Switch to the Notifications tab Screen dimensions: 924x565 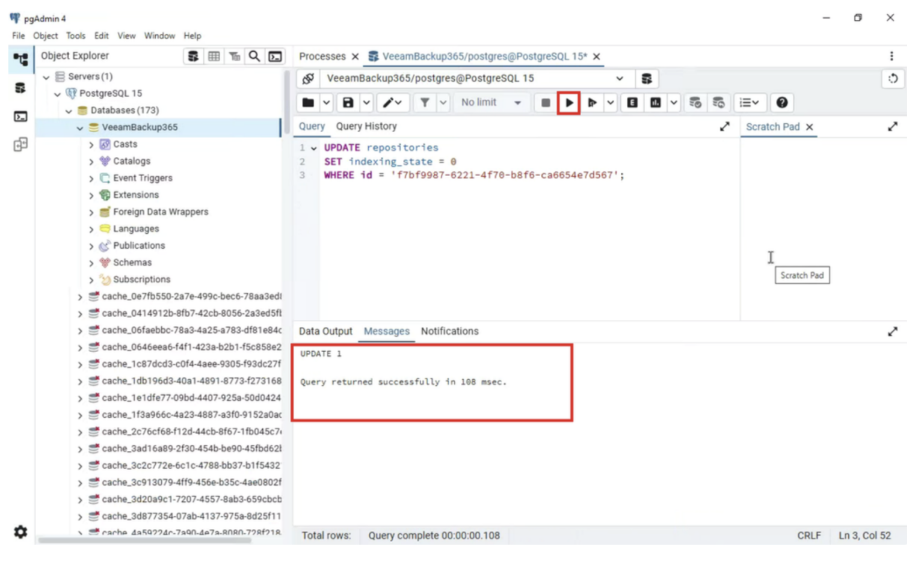pyautogui.click(x=449, y=331)
